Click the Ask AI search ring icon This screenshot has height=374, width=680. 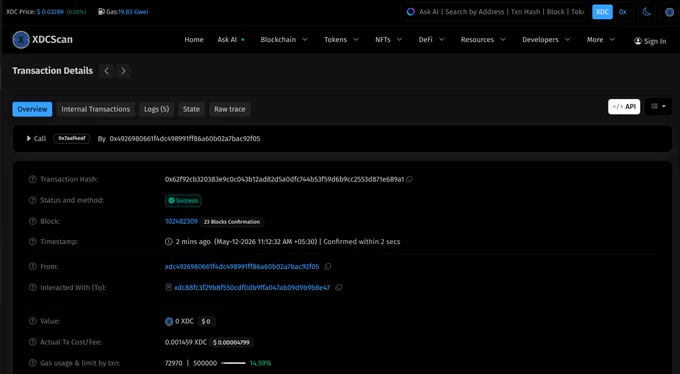(410, 12)
